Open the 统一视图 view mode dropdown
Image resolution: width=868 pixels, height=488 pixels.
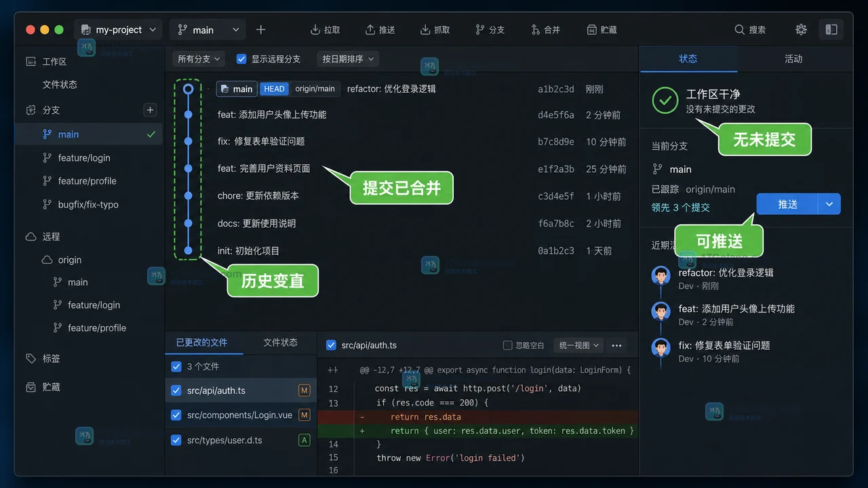click(x=578, y=345)
